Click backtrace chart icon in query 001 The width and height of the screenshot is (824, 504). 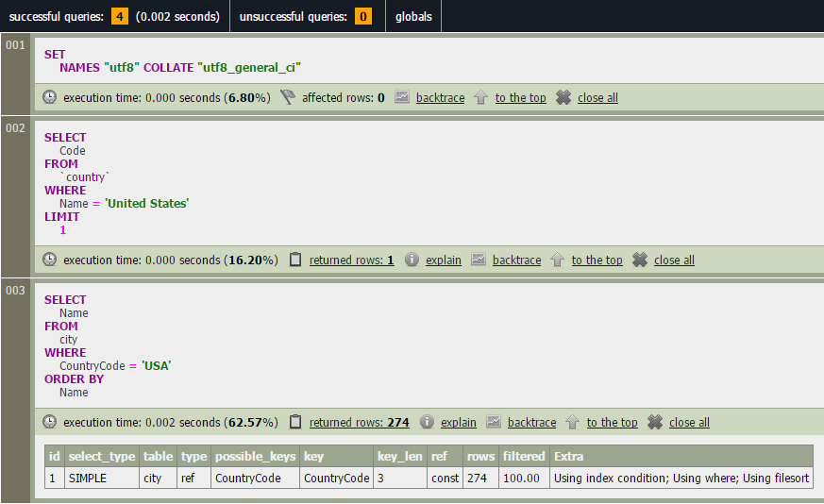(402, 96)
